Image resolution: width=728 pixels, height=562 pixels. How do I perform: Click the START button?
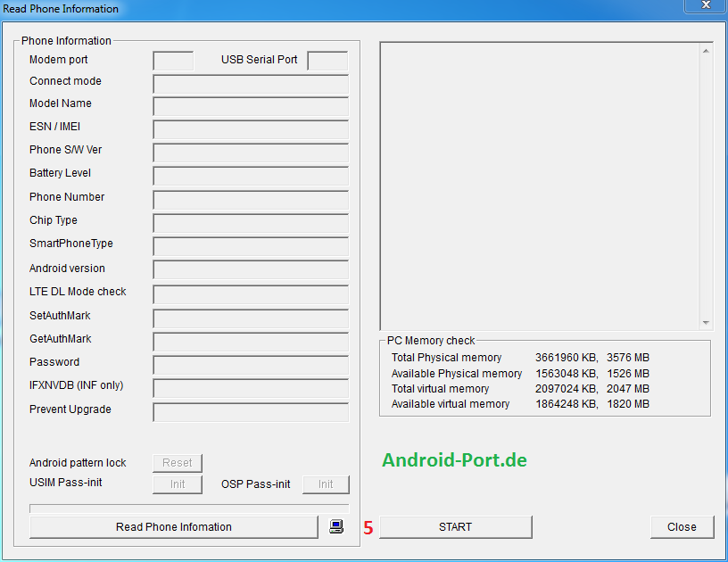pos(455,527)
